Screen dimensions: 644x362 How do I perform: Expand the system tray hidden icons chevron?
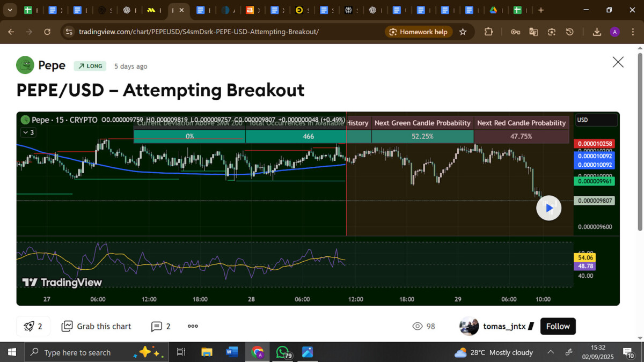click(x=551, y=352)
